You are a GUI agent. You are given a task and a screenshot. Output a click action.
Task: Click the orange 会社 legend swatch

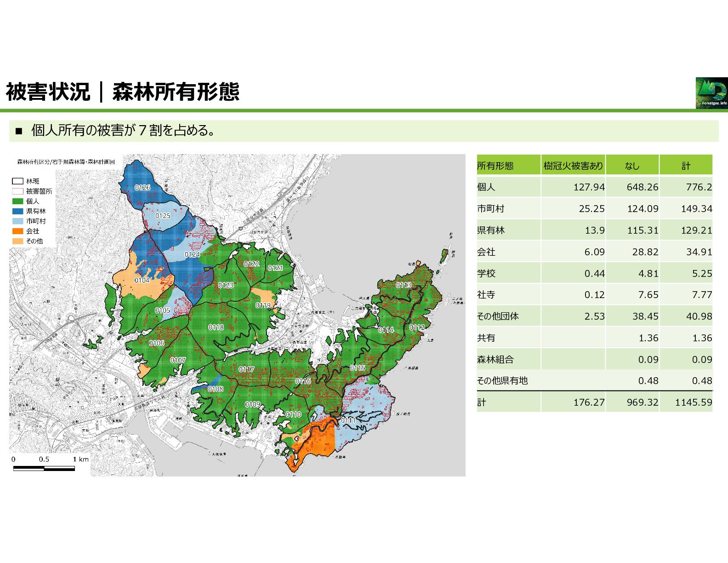click(17, 231)
